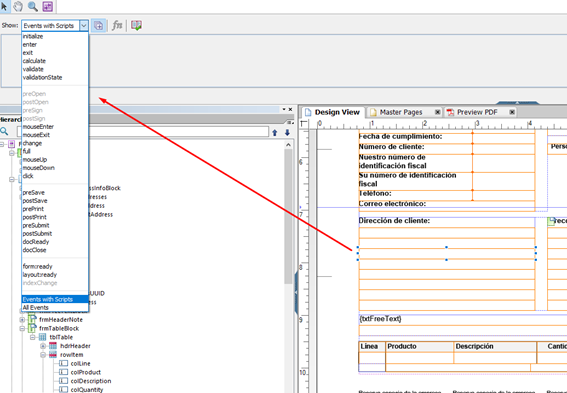Pick the postPrint event
567x393 pixels.
(x=35, y=217)
